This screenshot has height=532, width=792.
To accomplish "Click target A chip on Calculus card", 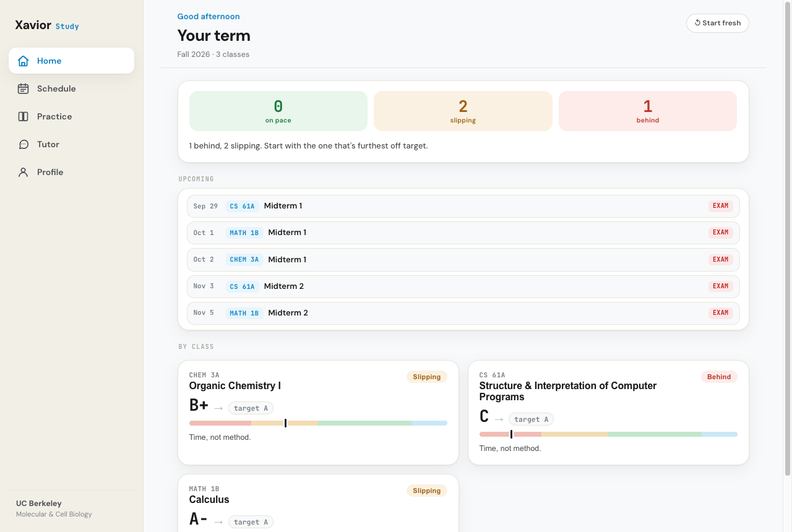I will (251, 522).
